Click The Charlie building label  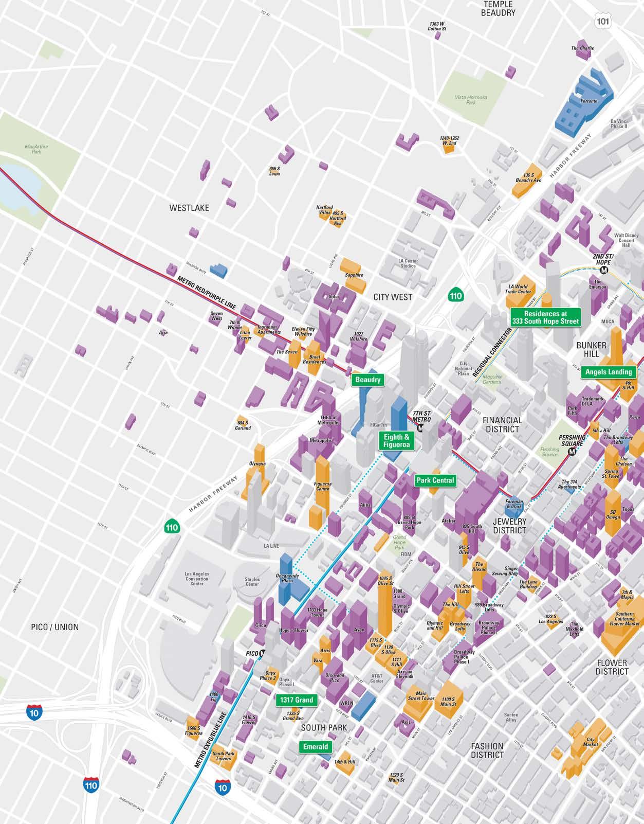pos(583,48)
